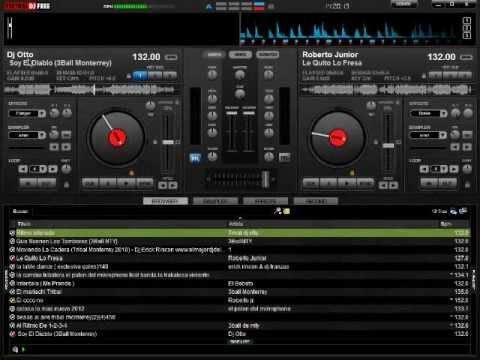Halve the right deck loop length
Screen dimensions: 480x360
click(424, 169)
